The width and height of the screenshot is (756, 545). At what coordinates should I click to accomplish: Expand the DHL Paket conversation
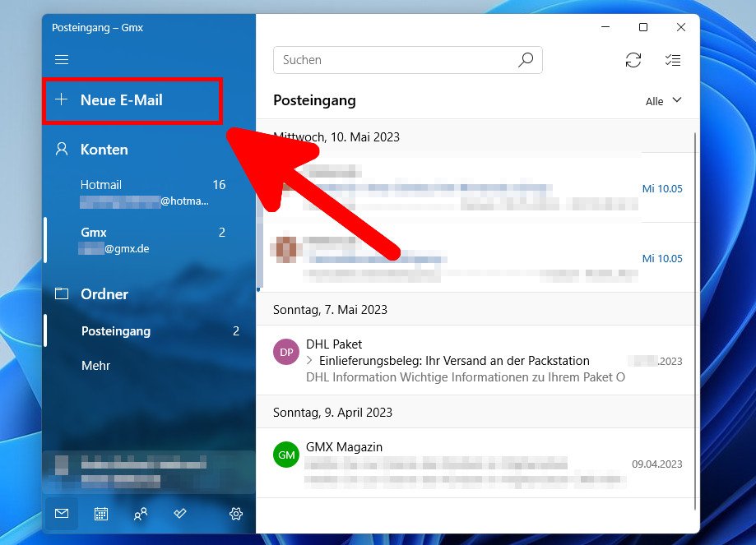pos(311,360)
